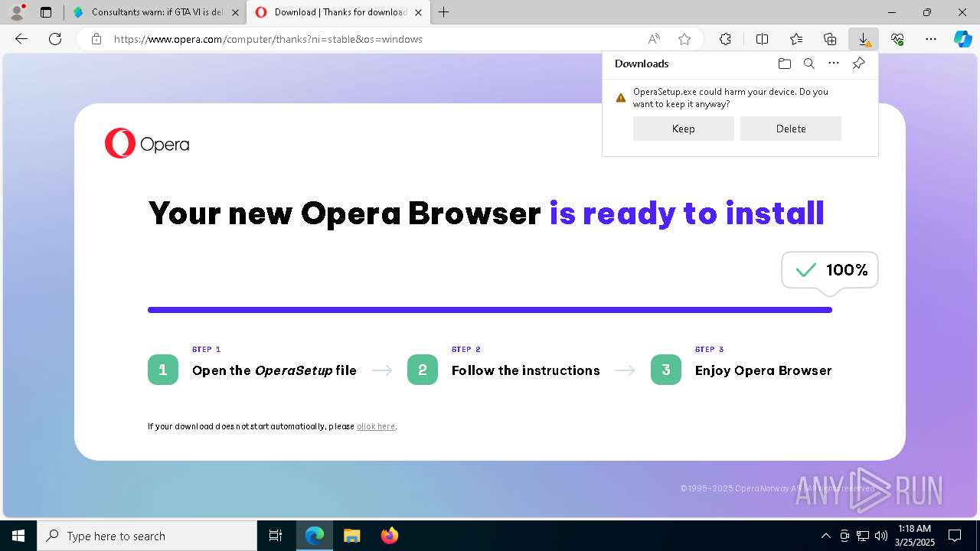Image resolution: width=980 pixels, height=551 pixels.
Task: Click the taskbar search box
Action: pyautogui.click(x=147, y=536)
